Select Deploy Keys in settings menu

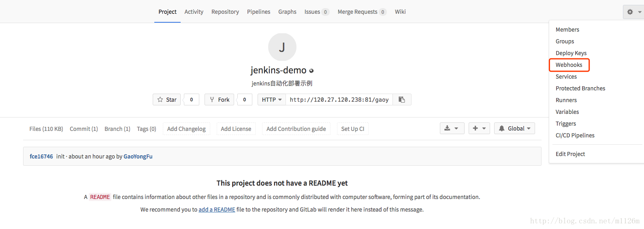coord(571,53)
